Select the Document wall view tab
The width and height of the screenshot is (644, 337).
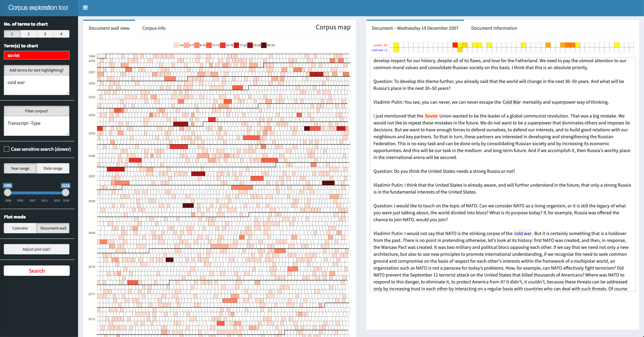(109, 28)
